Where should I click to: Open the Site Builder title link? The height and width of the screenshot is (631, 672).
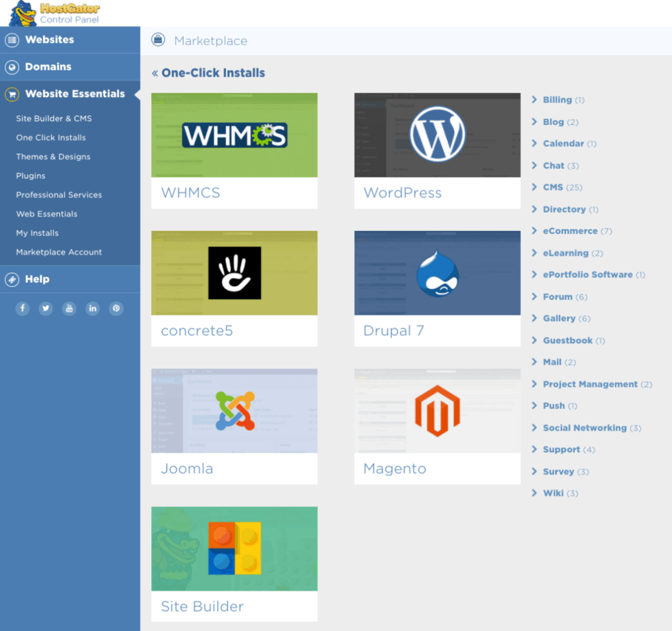pyautogui.click(x=202, y=606)
